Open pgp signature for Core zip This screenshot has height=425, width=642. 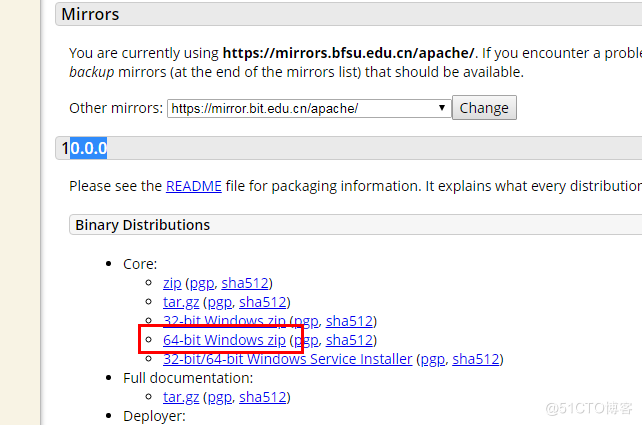(x=201, y=283)
